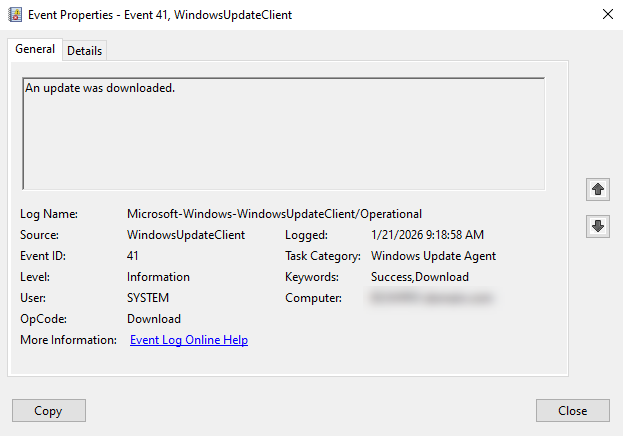Click the OpCode value Download
Viewport: 623px width, 436px height.
coord(154,319)
